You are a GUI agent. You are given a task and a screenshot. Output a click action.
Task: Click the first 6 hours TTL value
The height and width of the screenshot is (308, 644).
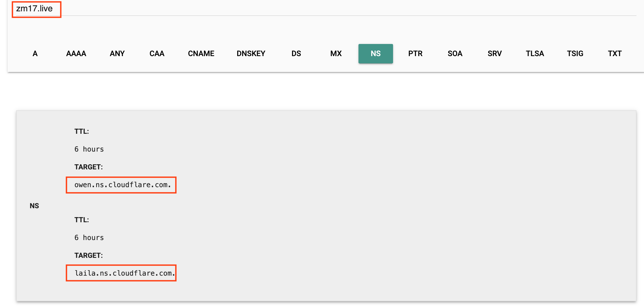click(x=89, y=149)
